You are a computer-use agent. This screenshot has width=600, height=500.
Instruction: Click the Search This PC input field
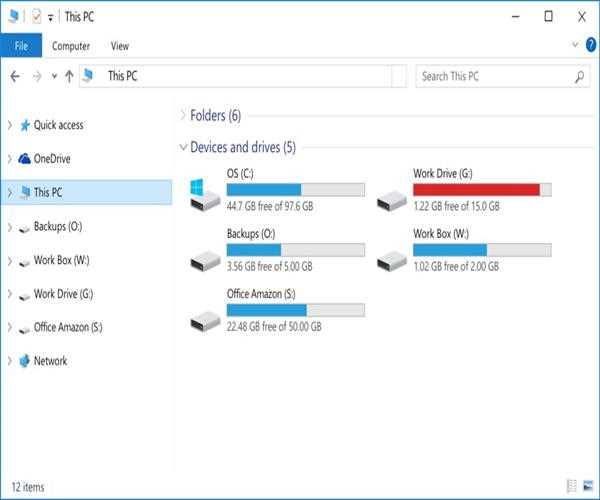click(494, 76)
